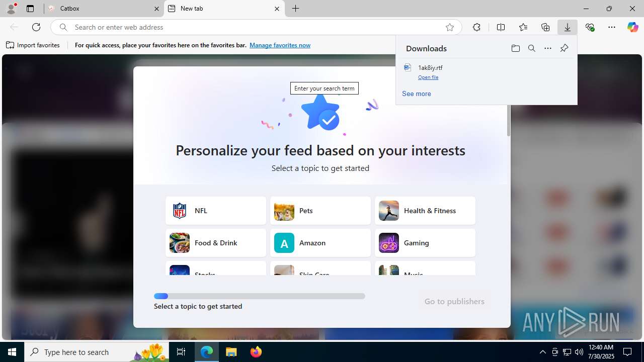Open Edge Settings and more menu
Screen dimensions: 644x362
tap(612, 27)
